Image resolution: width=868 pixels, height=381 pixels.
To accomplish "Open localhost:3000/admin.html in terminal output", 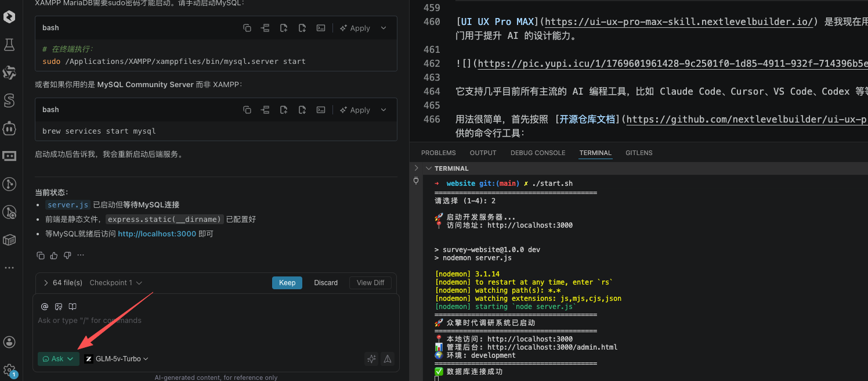I will pyautogui.click(x=552, y=347).
